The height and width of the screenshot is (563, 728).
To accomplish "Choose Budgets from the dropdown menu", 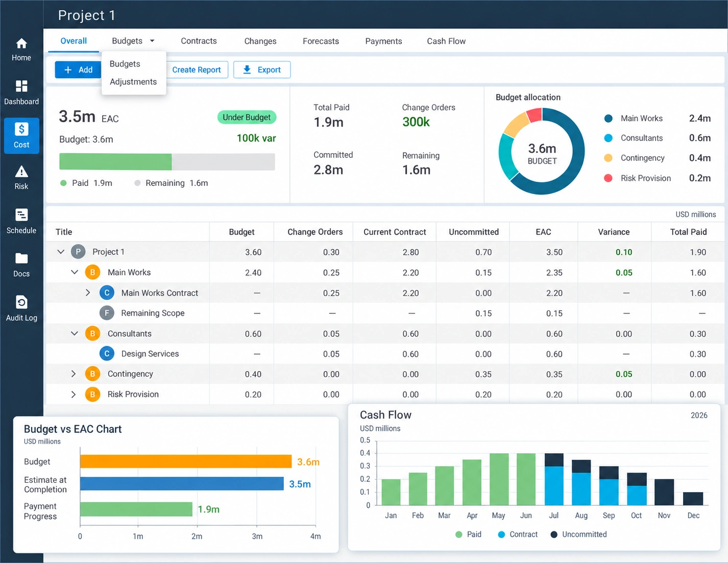I will 125,64.
